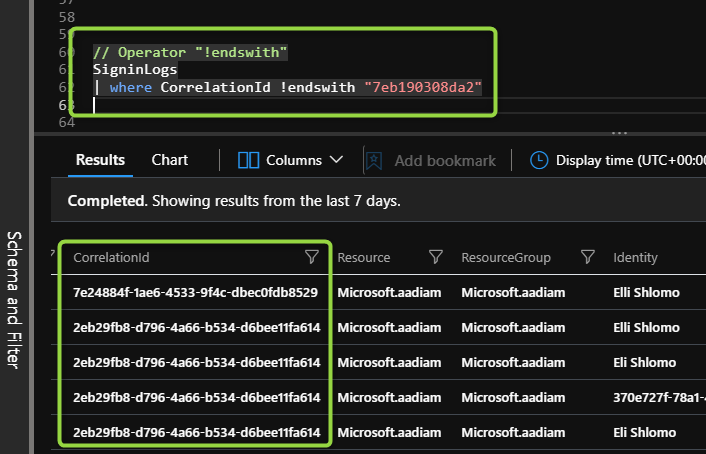The height and width of the screenshot is (454, 706).
Task: Switch to the Results tab
Action: 100,160
